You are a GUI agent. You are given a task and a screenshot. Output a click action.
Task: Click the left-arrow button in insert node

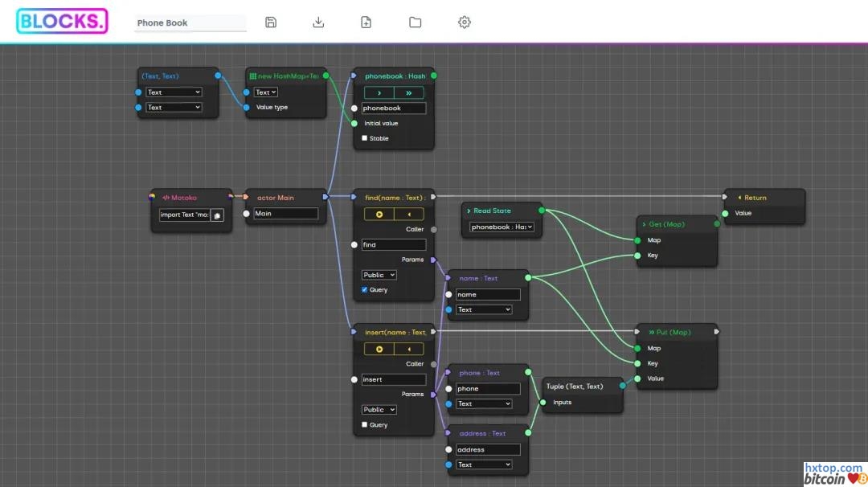point(409,350)
